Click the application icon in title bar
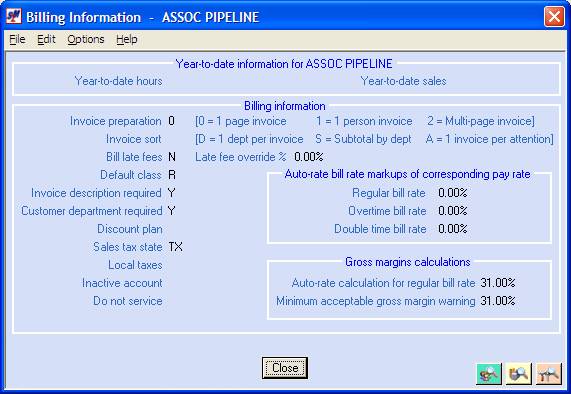 (x=14, y=16)
